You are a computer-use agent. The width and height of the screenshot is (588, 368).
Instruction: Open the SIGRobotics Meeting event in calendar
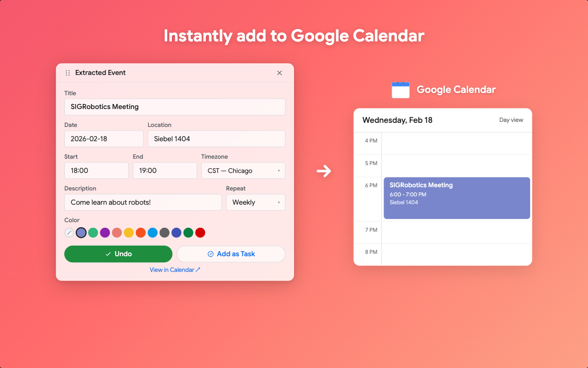tap(457, 198)
